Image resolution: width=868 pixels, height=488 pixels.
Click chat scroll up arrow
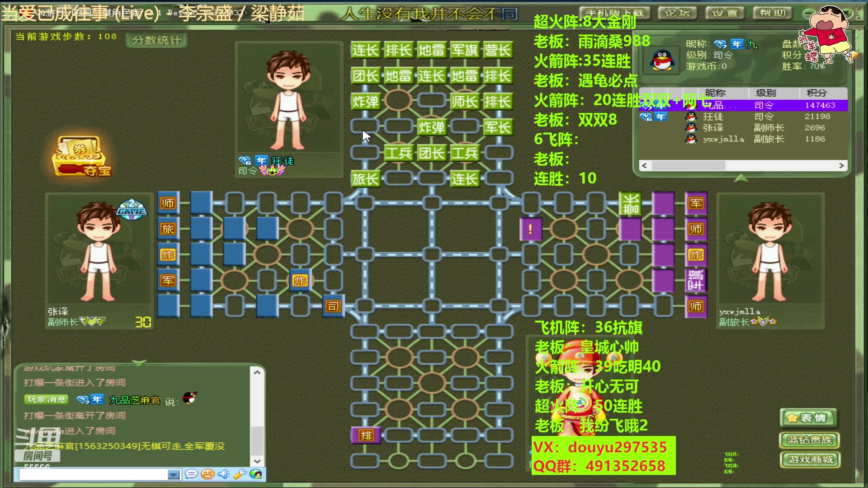(257, 372)
